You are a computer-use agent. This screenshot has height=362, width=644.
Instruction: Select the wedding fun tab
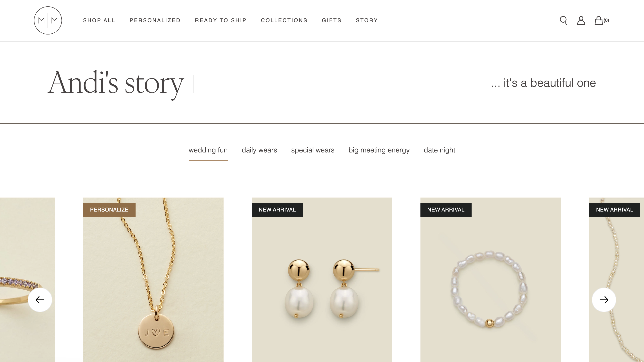point(208,150)
